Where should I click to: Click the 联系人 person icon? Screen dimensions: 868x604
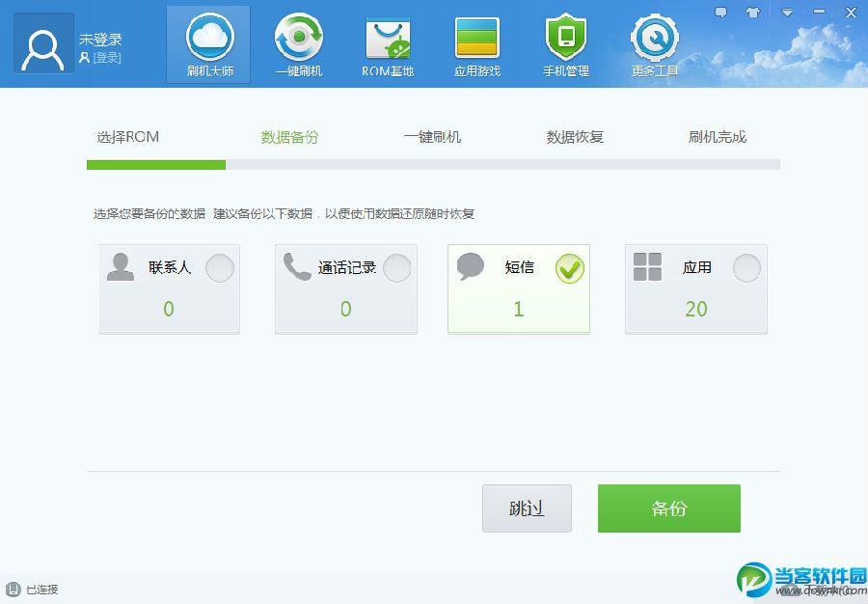121,267
